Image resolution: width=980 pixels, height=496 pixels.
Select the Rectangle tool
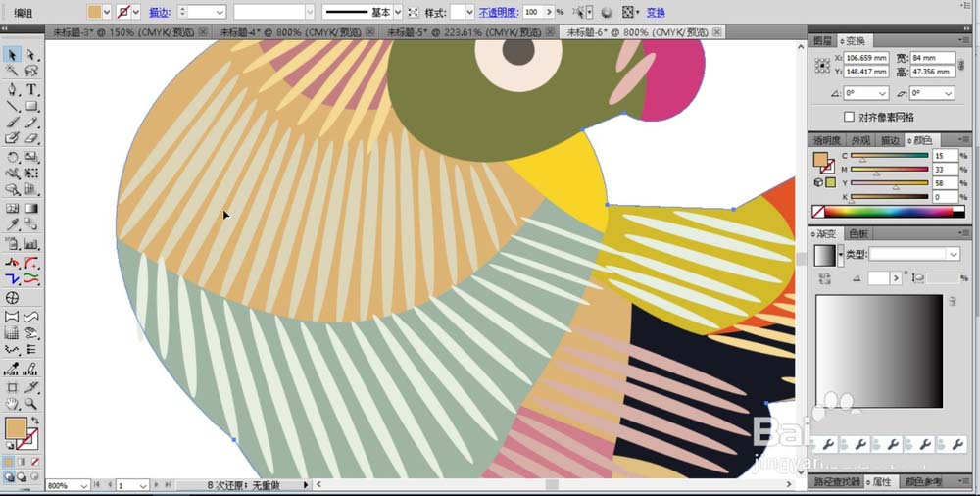tap(31, 106)
